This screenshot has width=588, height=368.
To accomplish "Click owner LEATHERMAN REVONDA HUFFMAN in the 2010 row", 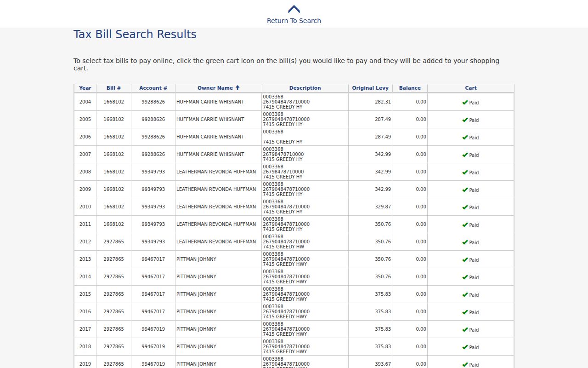I will point(216,207).
